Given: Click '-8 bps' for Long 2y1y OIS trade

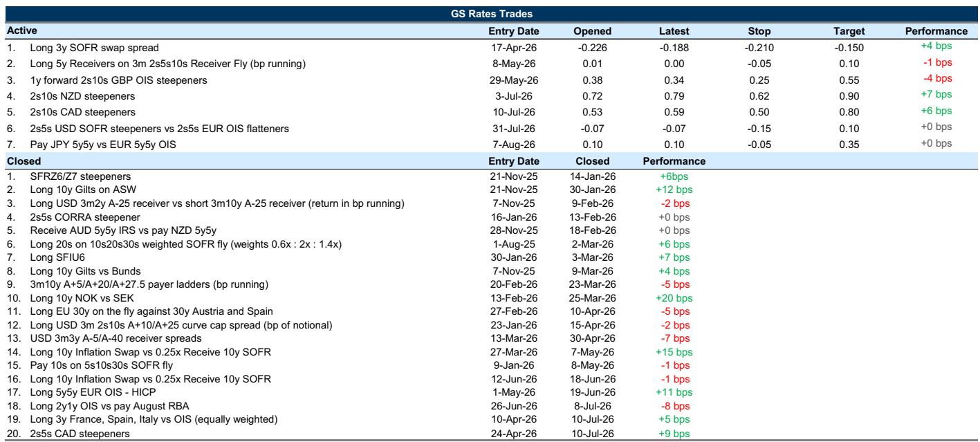Looking at the screenshot, I should tap(676, 406).
